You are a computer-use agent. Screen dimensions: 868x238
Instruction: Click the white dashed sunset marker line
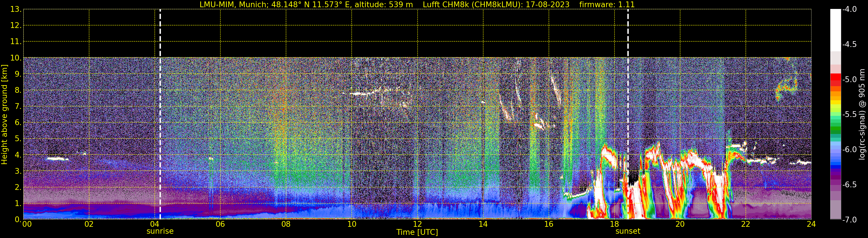pos(628,114)
